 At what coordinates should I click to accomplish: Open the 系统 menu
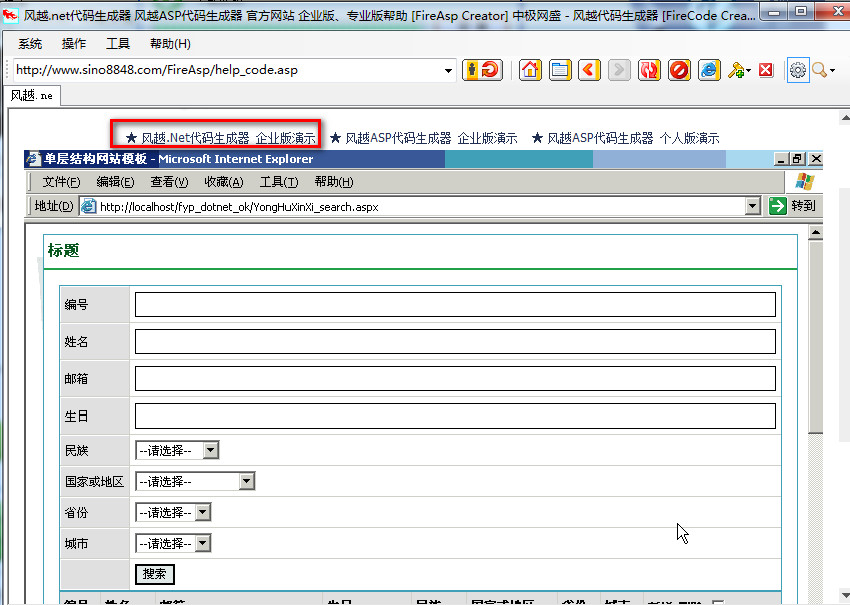click(x=29, y=43)
